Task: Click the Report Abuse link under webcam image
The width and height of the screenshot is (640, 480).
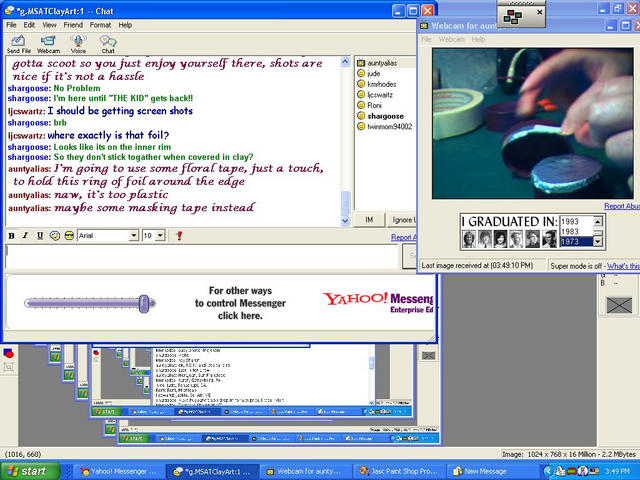Action: 622,206
